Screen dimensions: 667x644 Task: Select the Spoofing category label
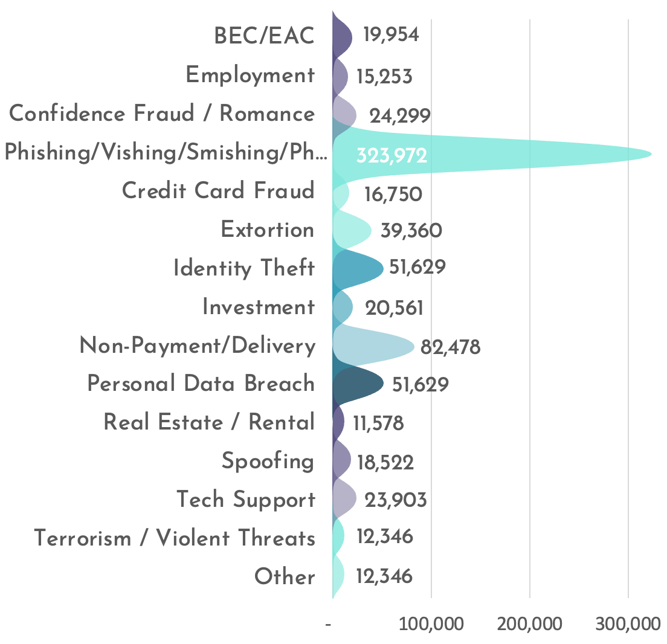268,461
